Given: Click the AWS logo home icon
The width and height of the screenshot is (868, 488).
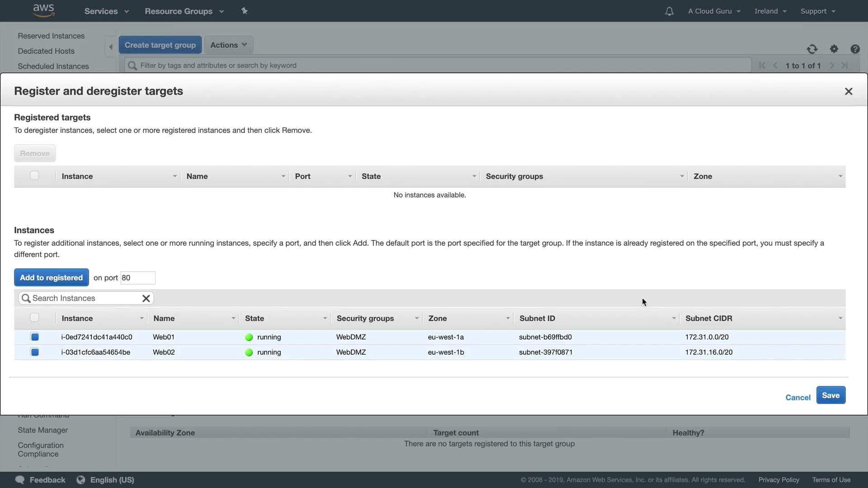Looking at the screenshot, I should tap(43, 10).
